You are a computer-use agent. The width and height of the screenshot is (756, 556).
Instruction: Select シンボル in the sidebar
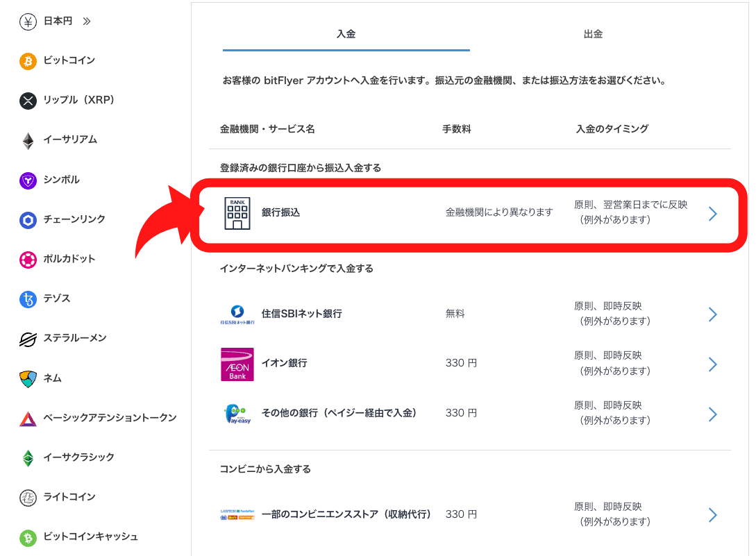coord(62,180)
